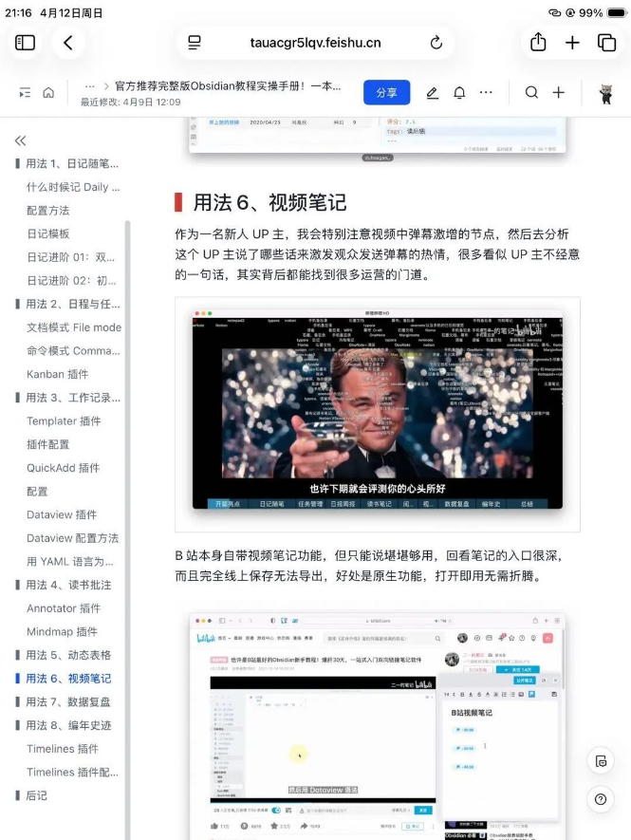This screenshot has width=631, height=840.
Task: Open notifications bell icon
Action: pos(459,93)
